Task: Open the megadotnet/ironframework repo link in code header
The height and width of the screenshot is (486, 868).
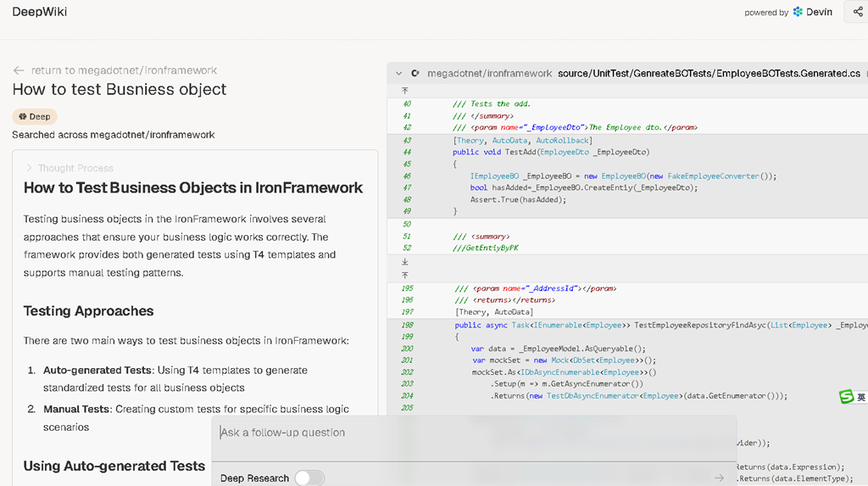Action: (489, 73)
